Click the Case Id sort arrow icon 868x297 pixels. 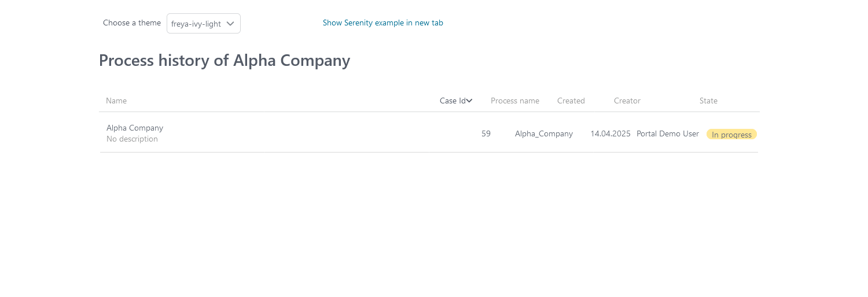tap(469, 101)
